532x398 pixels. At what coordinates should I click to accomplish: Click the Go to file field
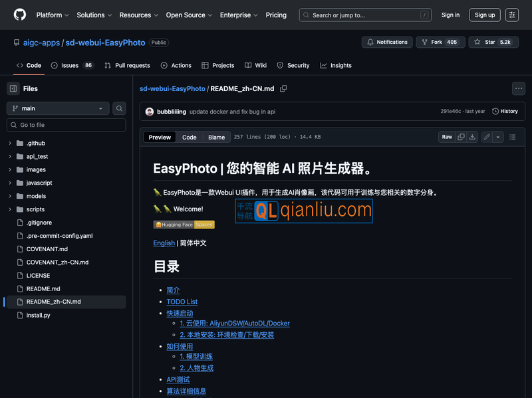point(66,125)
